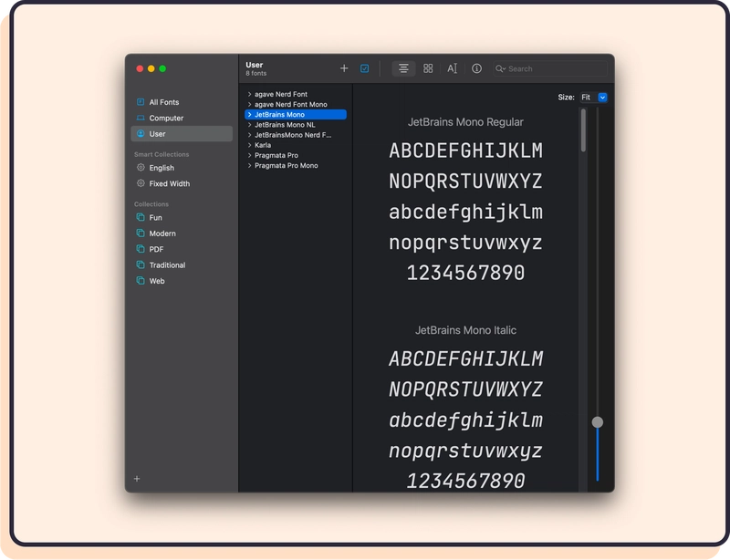The width and height of the screenshot is (730, 560).
Task: Click the PDF collection icon
Action: (x=141, y=249)
